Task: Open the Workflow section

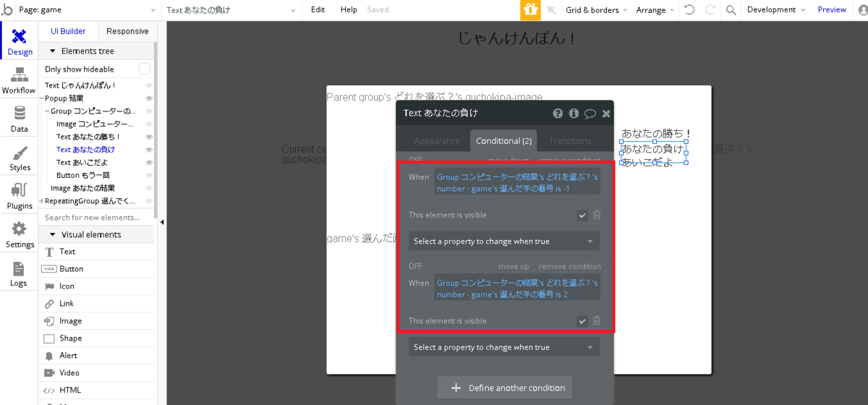Action: (19, 80)
